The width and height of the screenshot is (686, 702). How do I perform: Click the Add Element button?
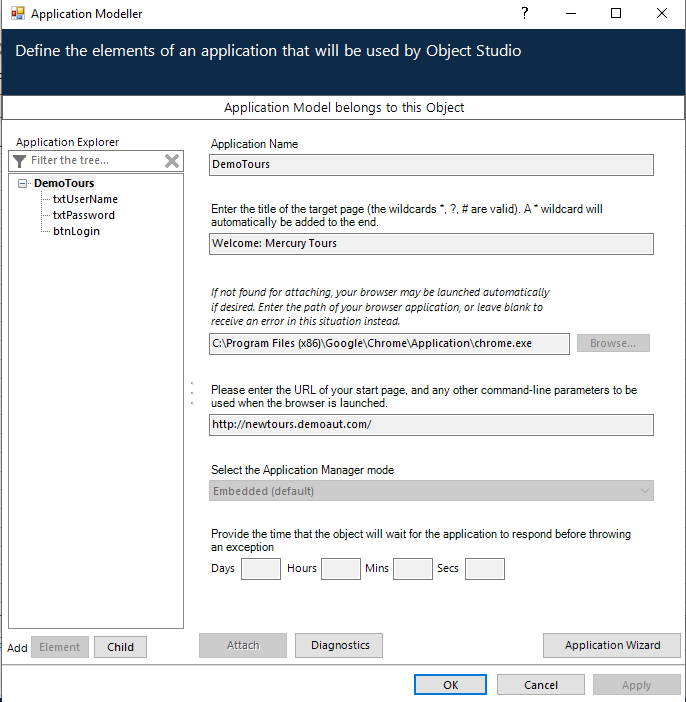60,647
